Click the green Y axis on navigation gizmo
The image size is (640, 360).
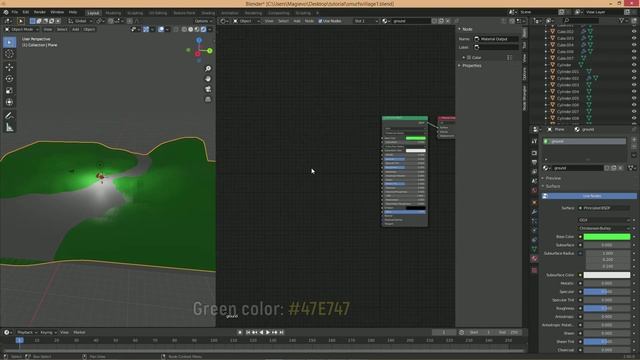210,51
